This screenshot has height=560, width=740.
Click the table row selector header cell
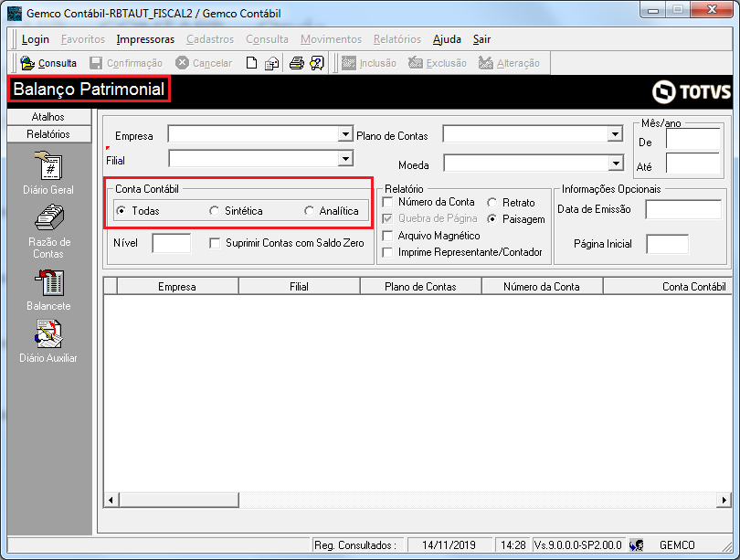[111, 286]
